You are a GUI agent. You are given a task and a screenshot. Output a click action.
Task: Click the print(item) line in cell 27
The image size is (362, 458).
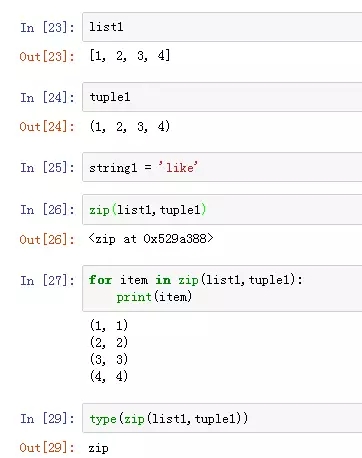click(154, 297)
